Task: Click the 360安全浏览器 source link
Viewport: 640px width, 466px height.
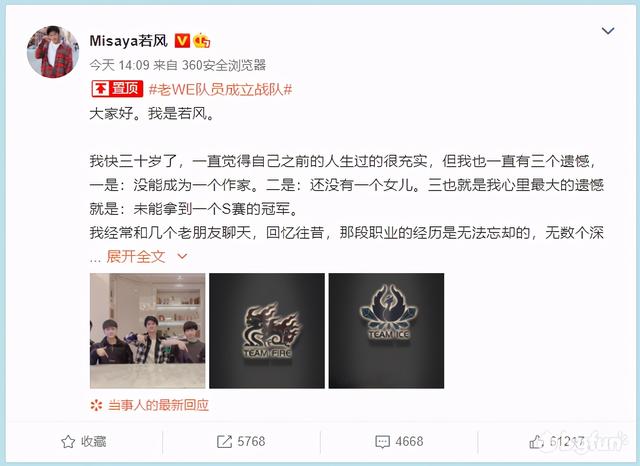Action: coord(224,65)
